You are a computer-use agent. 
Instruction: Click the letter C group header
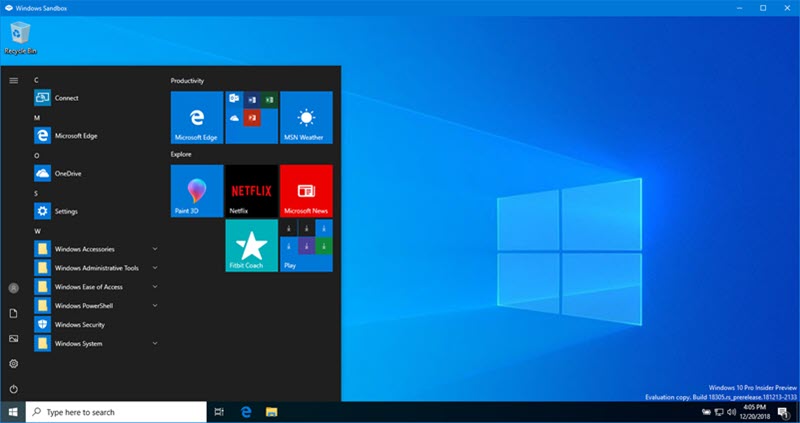(x=36, y=80)
